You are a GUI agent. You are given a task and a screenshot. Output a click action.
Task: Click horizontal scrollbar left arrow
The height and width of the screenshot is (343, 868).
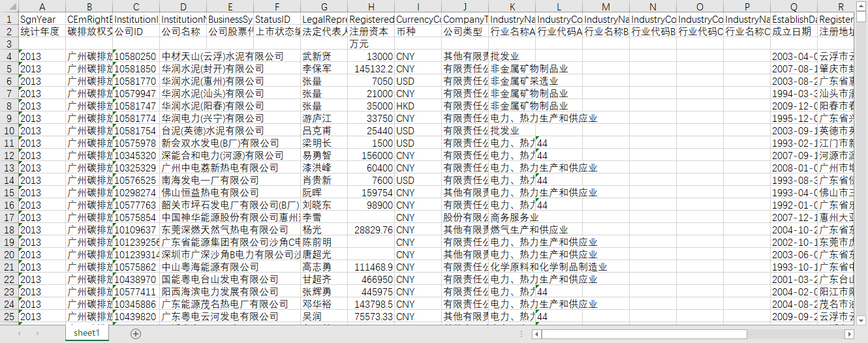coord(536,334)
